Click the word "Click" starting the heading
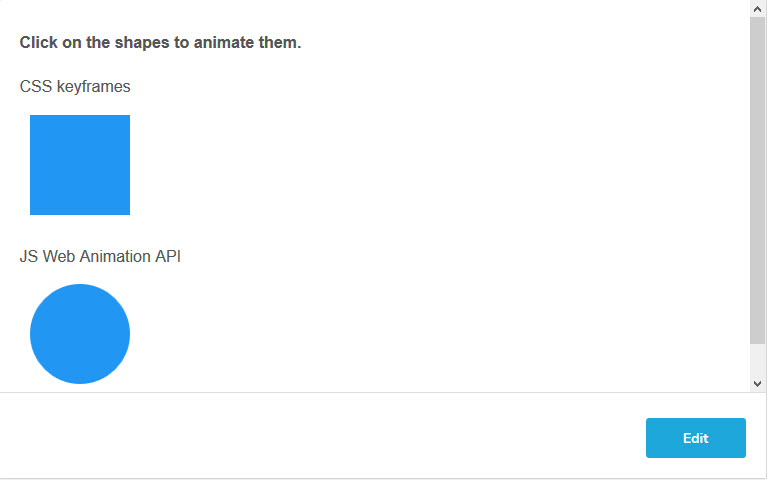The height and width of the screenshot is (480, 768). pyautogui.click(x=38, y=43)
